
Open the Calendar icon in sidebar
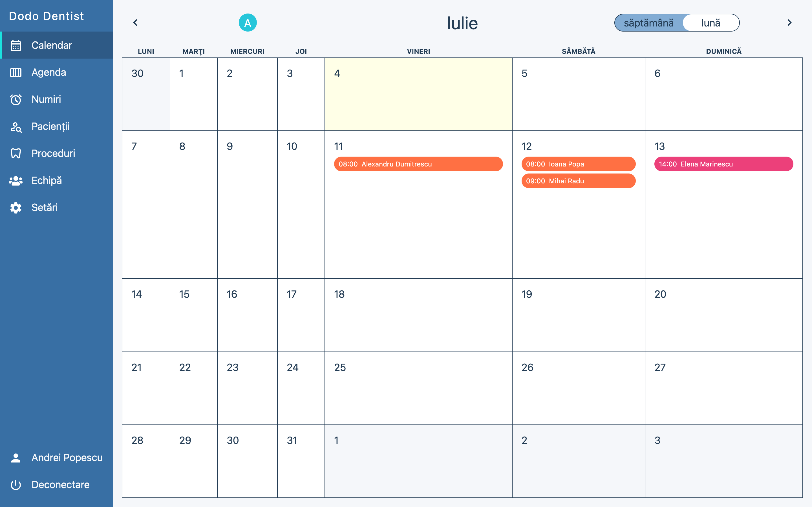click(x=16, y=45)
